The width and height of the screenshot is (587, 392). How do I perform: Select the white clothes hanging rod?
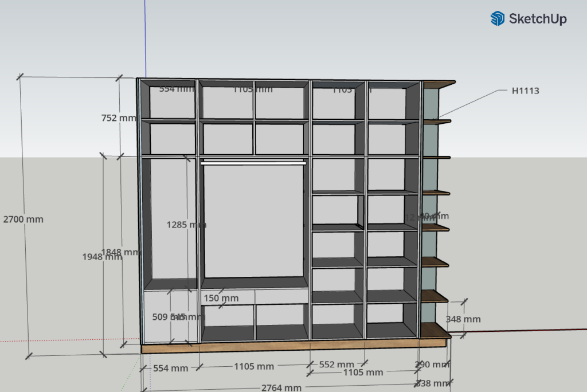coord(252,163)
